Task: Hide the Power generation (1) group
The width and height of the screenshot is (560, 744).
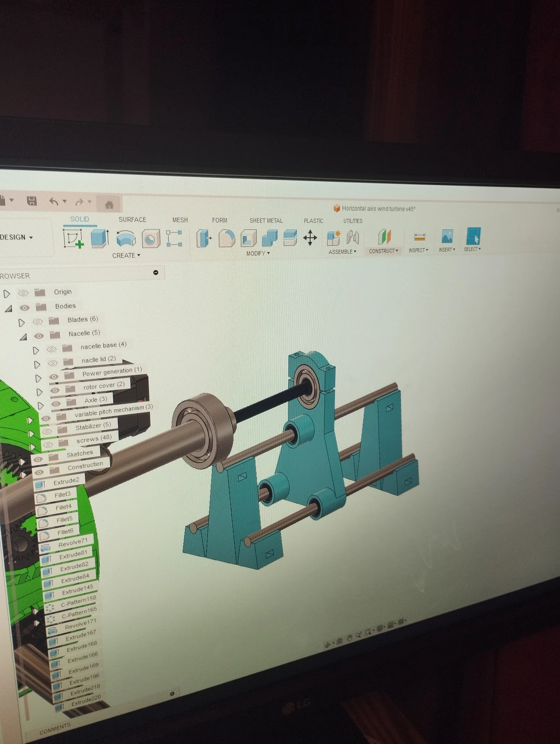Action: pos(54,377)
